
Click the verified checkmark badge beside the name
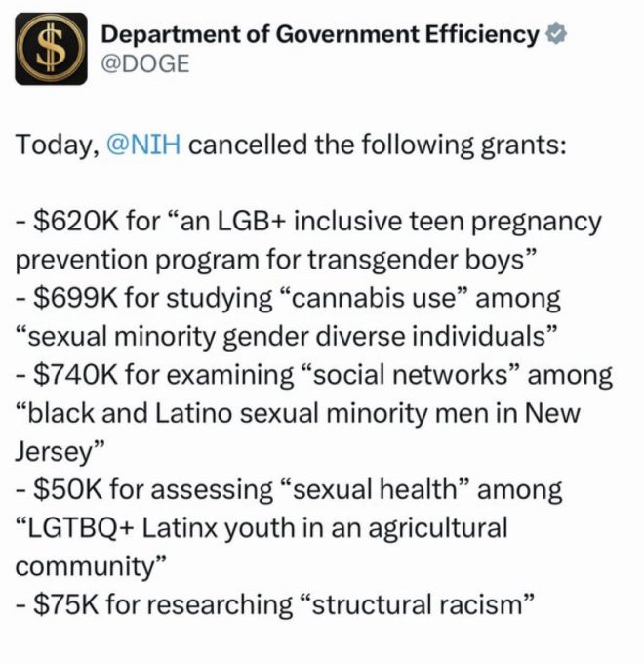click(556, 34)
